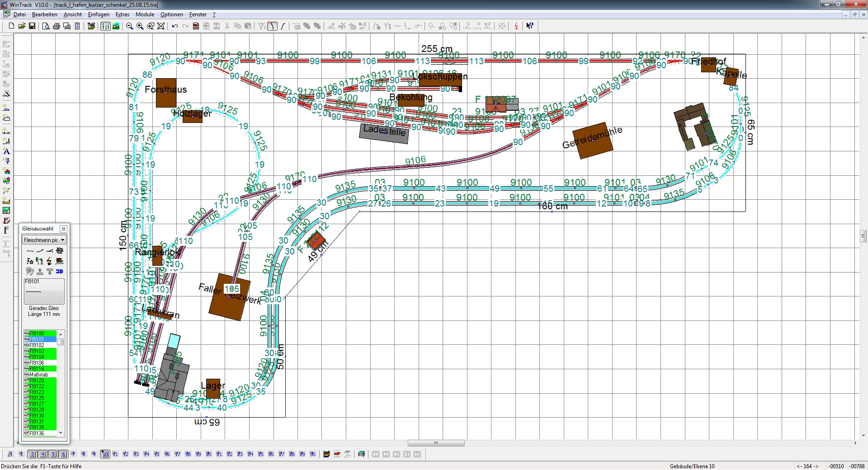Toggle layer 10 button in layer bar
The width and height of the screenshot is (868, 470).
(105, 454)
